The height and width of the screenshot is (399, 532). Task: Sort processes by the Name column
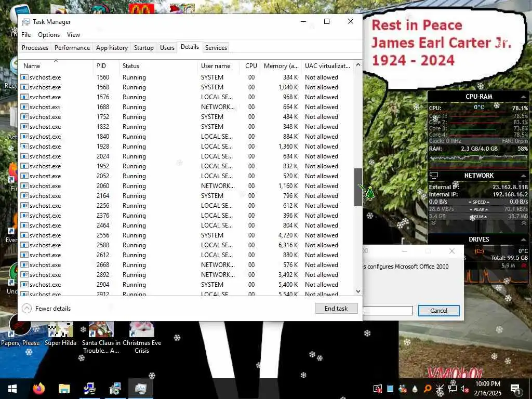(x=56, y=65)
